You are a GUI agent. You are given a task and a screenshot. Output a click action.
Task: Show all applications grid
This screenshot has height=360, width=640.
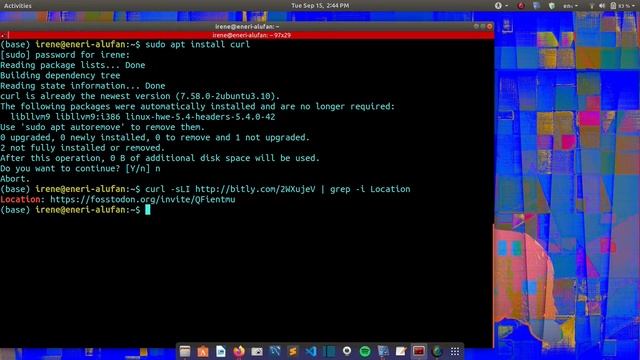click(x=455, y=351)
